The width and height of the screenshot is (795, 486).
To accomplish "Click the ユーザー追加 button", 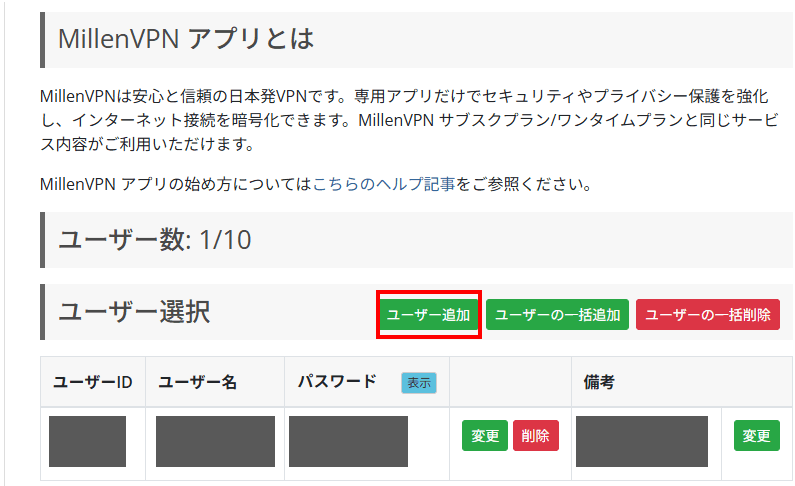I will point(429,315).
